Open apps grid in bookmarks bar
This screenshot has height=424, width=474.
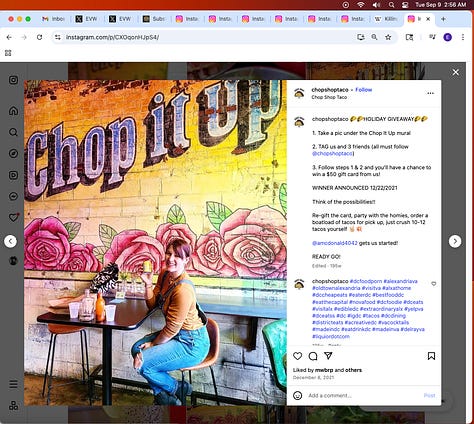[x=8, y=53]
